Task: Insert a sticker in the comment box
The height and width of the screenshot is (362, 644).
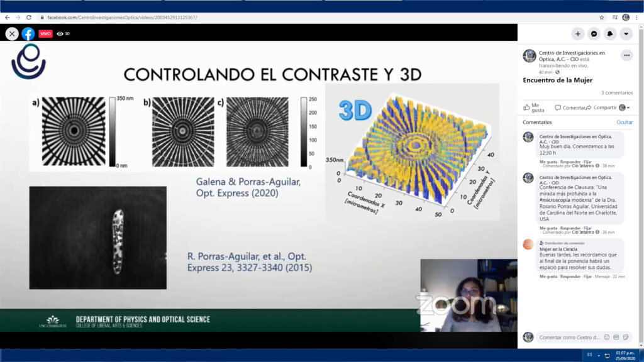Action: tap(625, 337)
